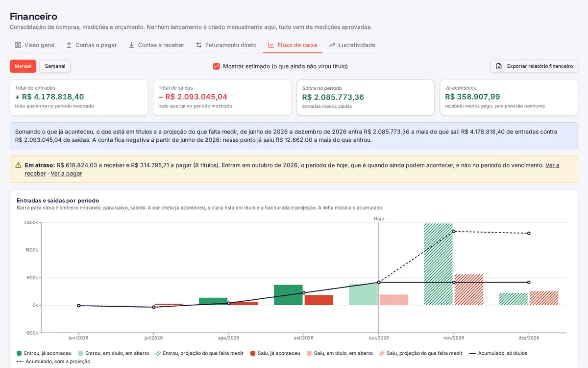Switch to the Semanal period view
The width and height of the screenshot is (588, 368).
tap(55, 66)
